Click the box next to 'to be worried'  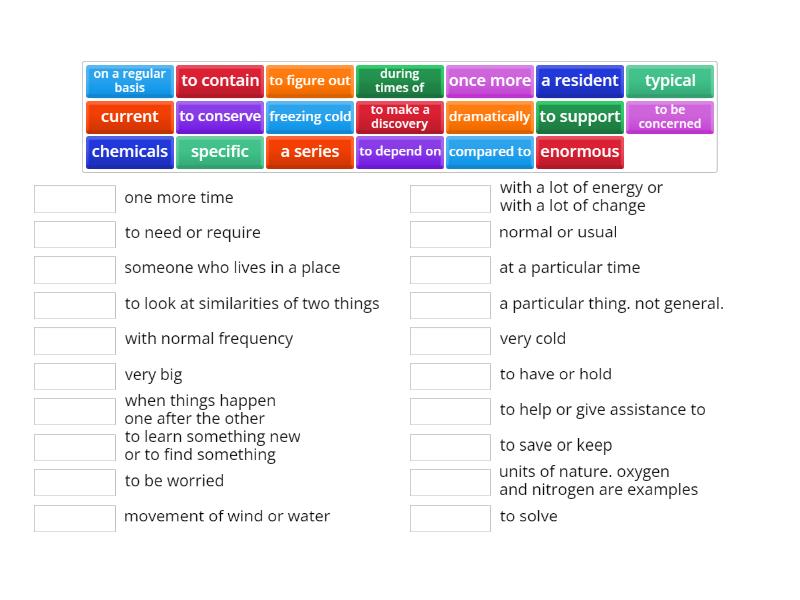74,482
